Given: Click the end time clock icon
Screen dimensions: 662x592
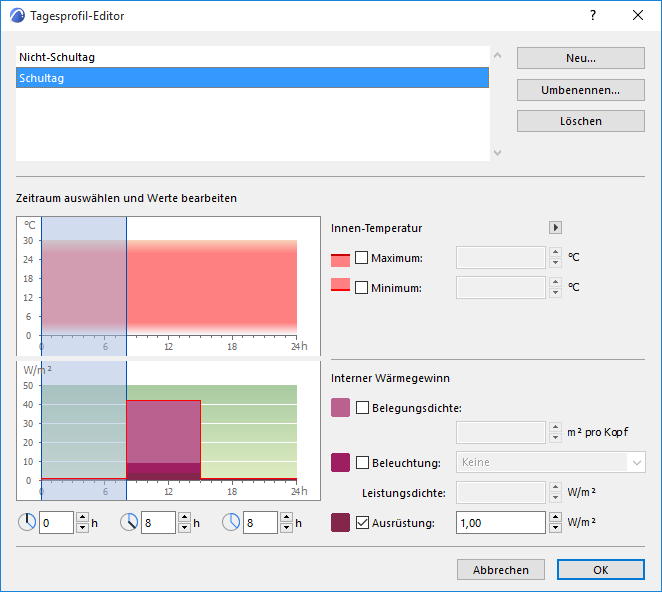Looking at the screenshot, I should (130, 522).
